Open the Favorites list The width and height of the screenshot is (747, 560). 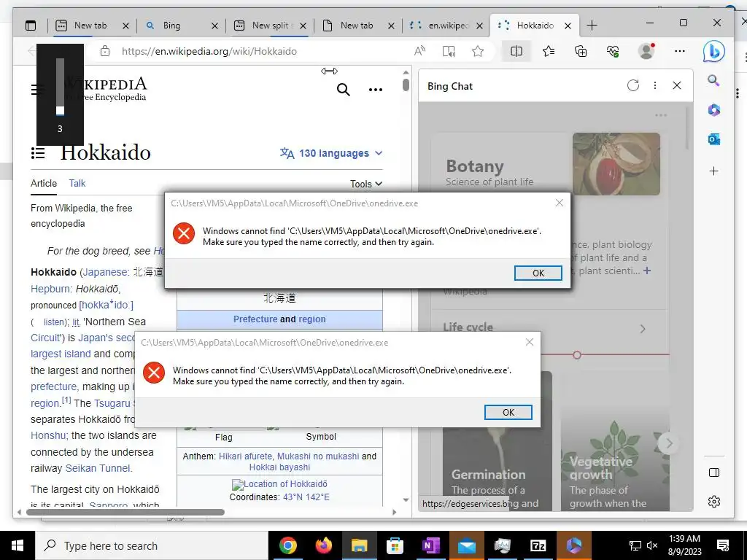549,51
